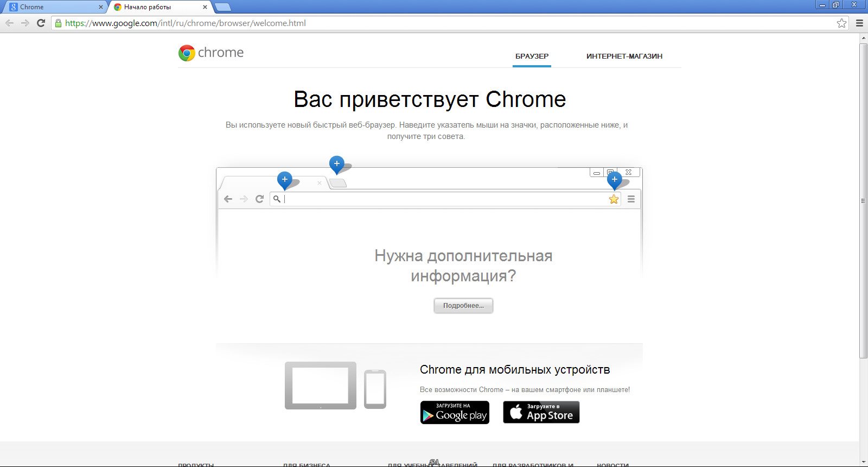Click the illustrated search magnifier icon
Viewport: 868px width, 467px height.
coord(277,199)
